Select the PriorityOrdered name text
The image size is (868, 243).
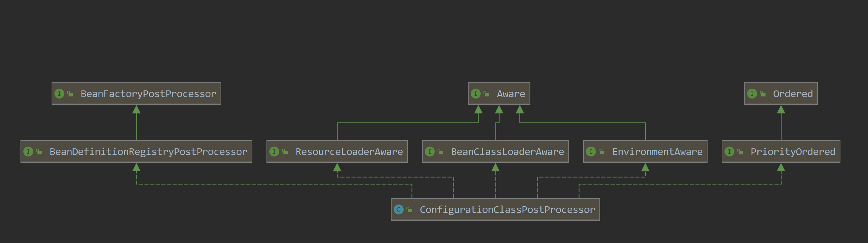pos(793,152)
